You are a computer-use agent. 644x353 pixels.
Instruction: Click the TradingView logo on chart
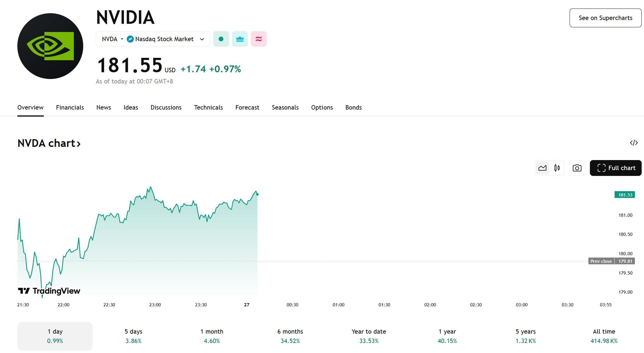tap(49, 291)
